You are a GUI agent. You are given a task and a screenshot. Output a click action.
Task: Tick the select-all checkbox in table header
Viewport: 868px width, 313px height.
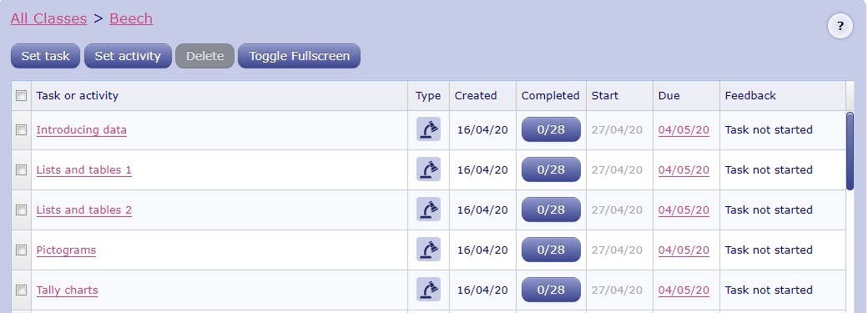click(x=21, y=95)
